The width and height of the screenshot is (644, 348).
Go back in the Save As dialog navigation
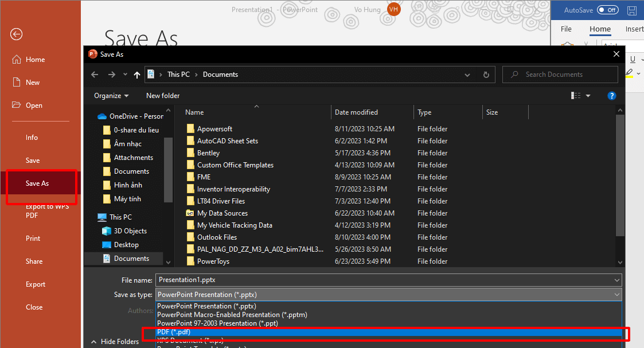pyautogui.click(x=95, y=75)
